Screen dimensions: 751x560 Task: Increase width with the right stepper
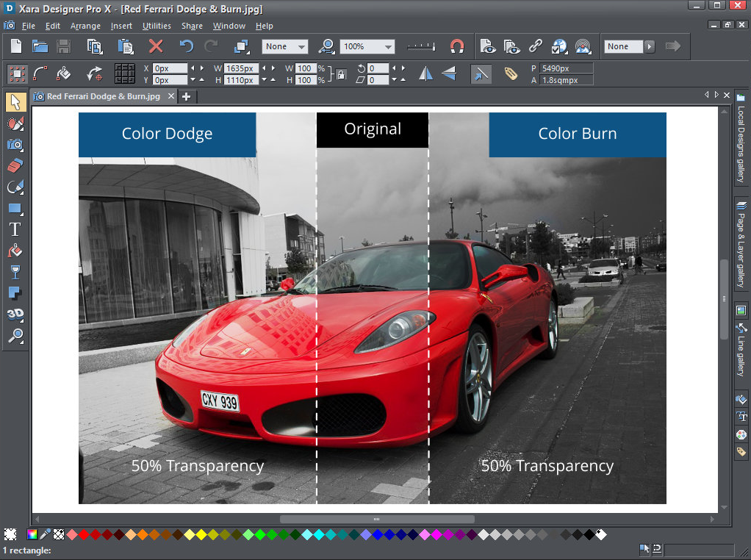(273, 68)
